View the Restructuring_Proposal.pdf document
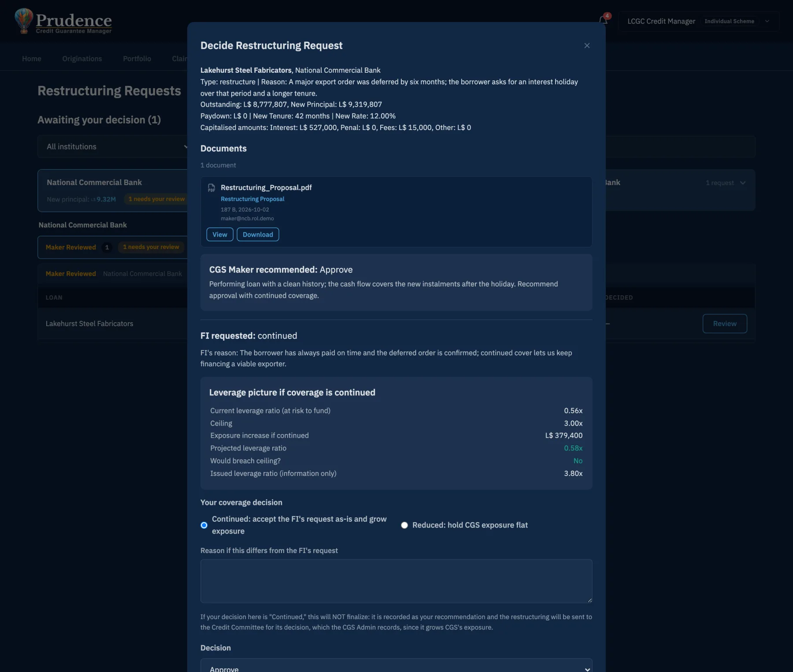Image resolution: width=793 pixels, height=672 pixels. tap(220, 234)
